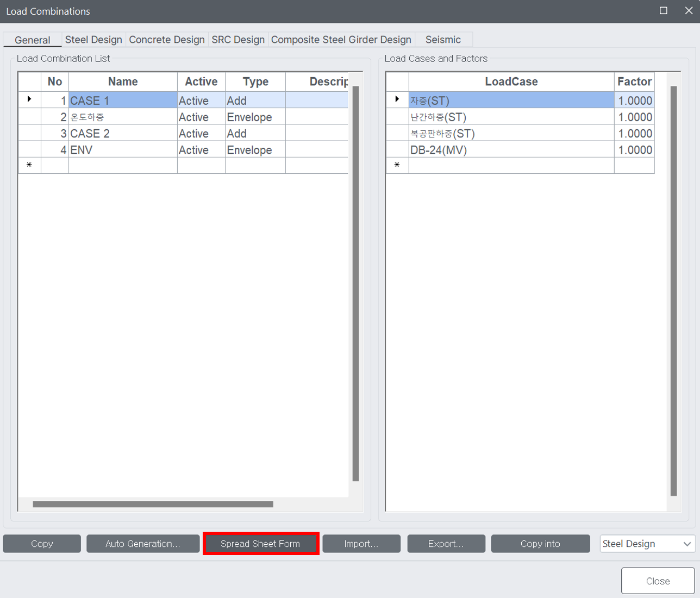Image resolution: width=700 pixels, height=598 pixels.
Task: Click the Type column header
Action: pos(255,81)
